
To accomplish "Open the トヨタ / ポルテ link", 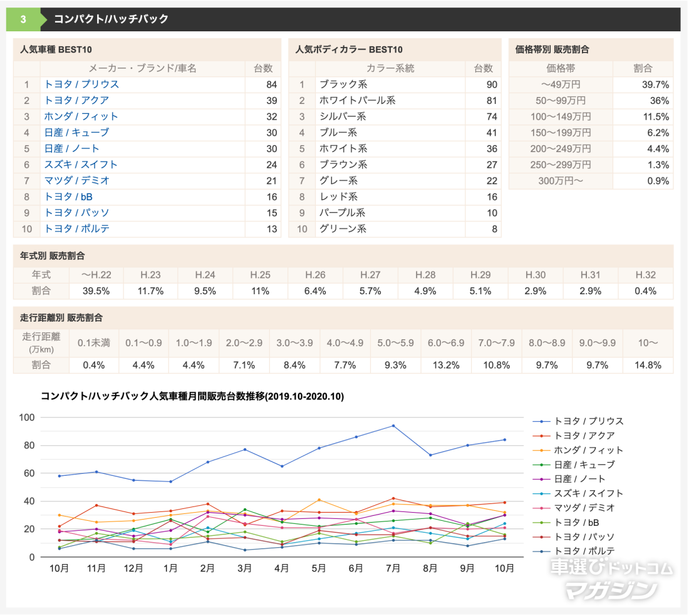I will click(76, 228).
